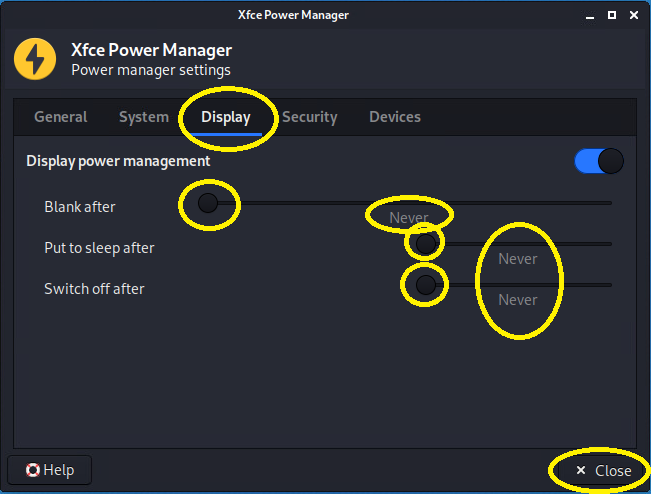Click the 'Display power management' heading
The width and height of the screenshot is (651, 494).
pyautogui.click(x=118, y=161)
